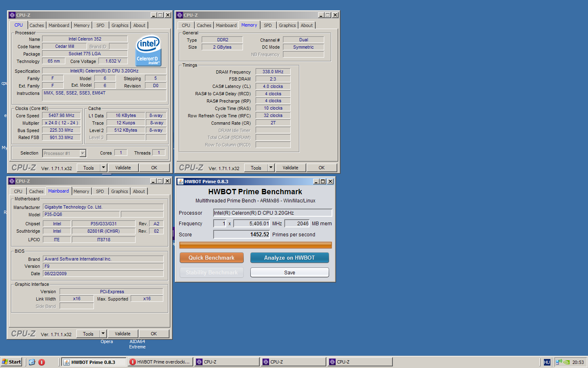Click the CPU-Z title bar icon of the Mainboard window

(x=12, y=181)
